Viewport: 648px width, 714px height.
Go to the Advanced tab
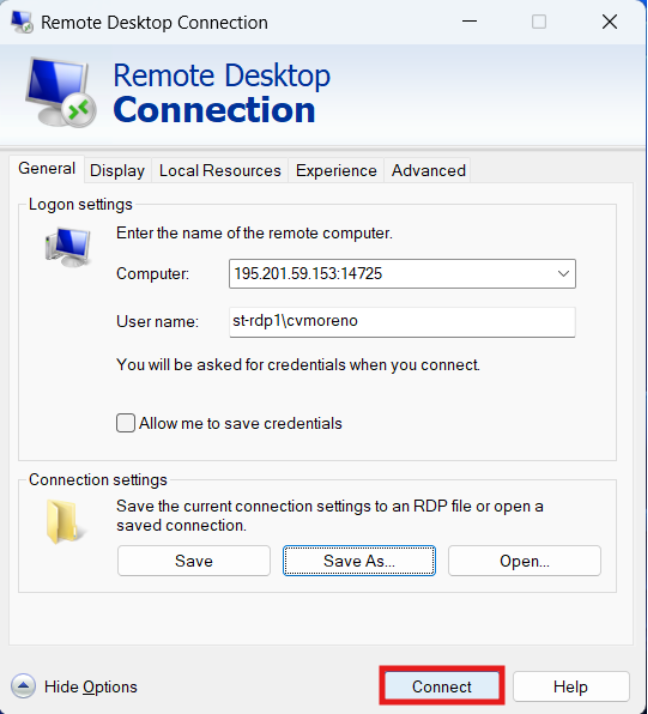click(x=428, y=170)
